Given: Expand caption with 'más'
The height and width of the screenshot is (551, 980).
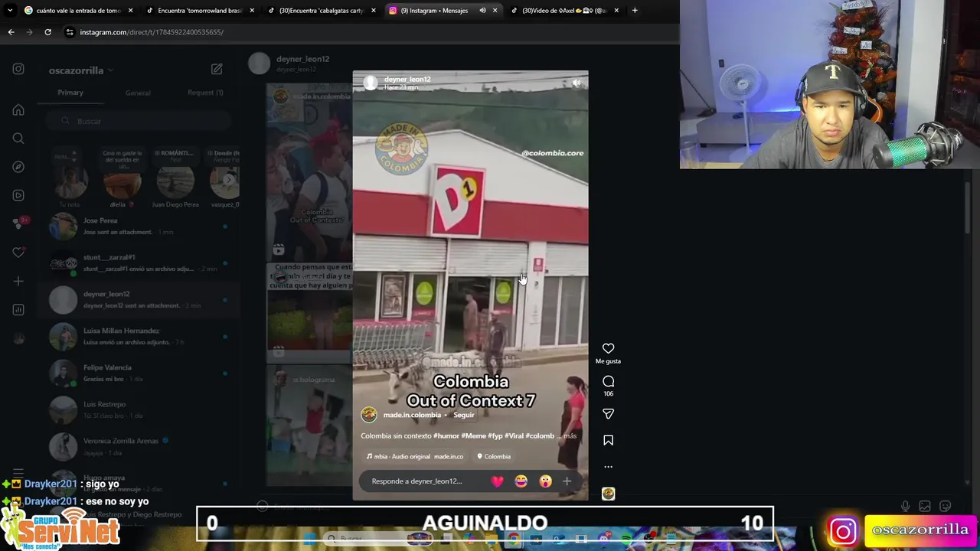Looking at the screenshot, I should (x=570, y=435).
